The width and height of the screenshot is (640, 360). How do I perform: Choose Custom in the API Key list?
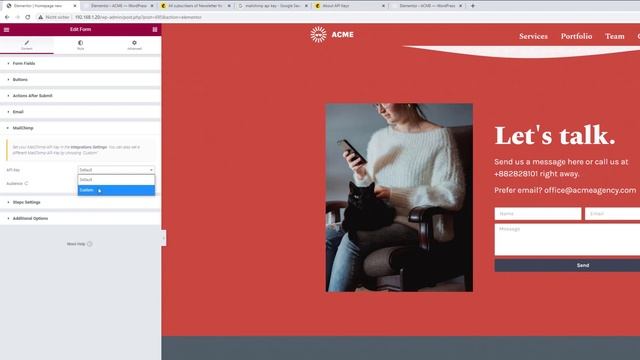116,190
